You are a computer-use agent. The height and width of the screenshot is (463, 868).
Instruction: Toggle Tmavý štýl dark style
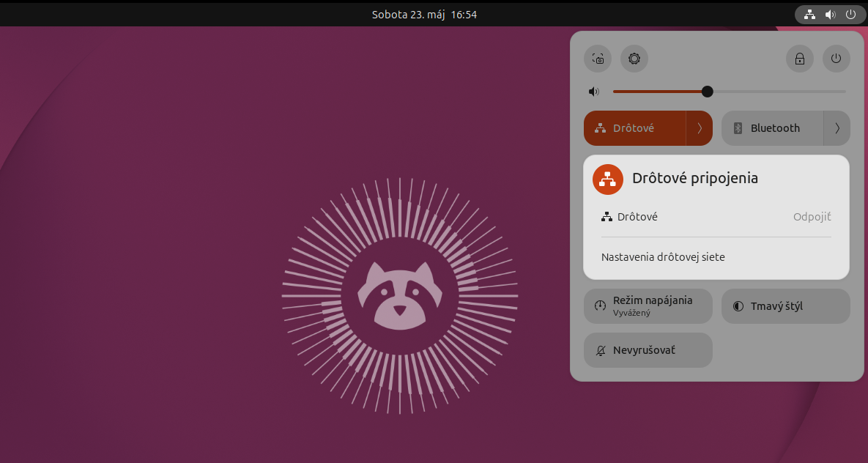tap(786, 305)
